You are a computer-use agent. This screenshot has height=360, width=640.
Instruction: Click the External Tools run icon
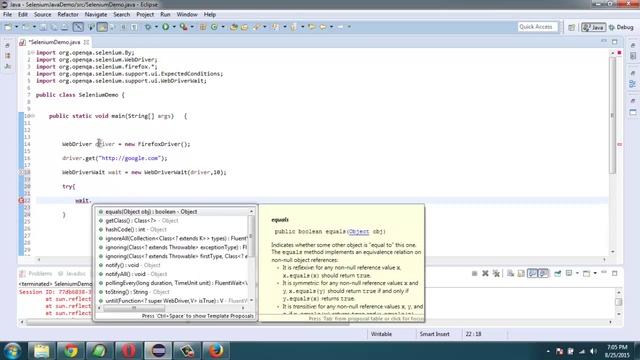pos(183,27)
